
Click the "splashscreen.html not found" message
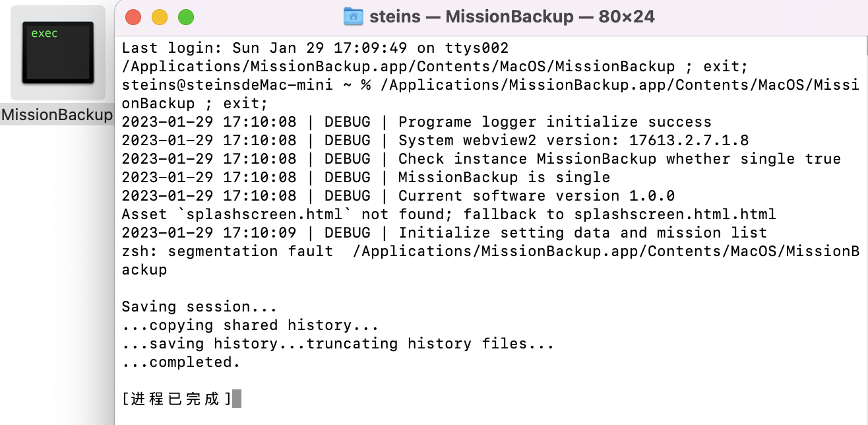[449, 214]
